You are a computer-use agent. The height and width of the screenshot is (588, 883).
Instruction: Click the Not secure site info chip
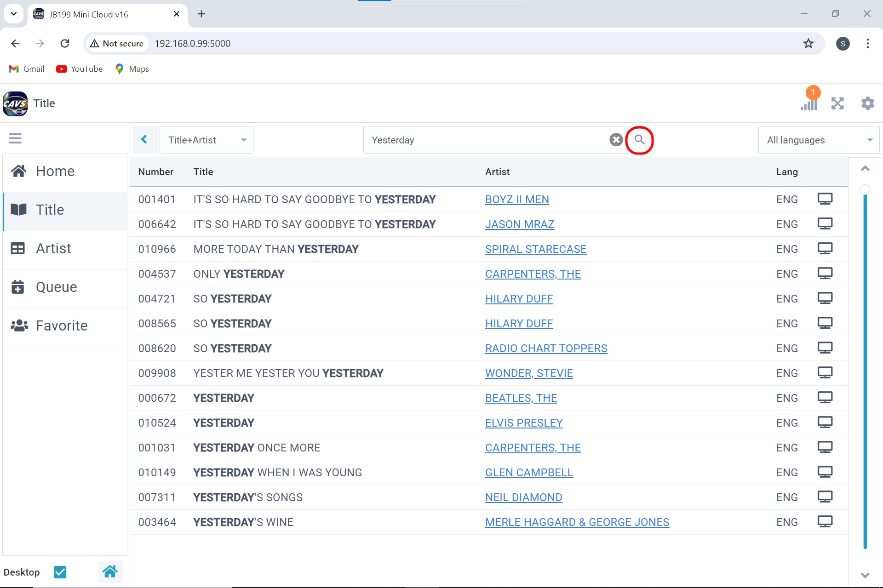click(117, 44)
